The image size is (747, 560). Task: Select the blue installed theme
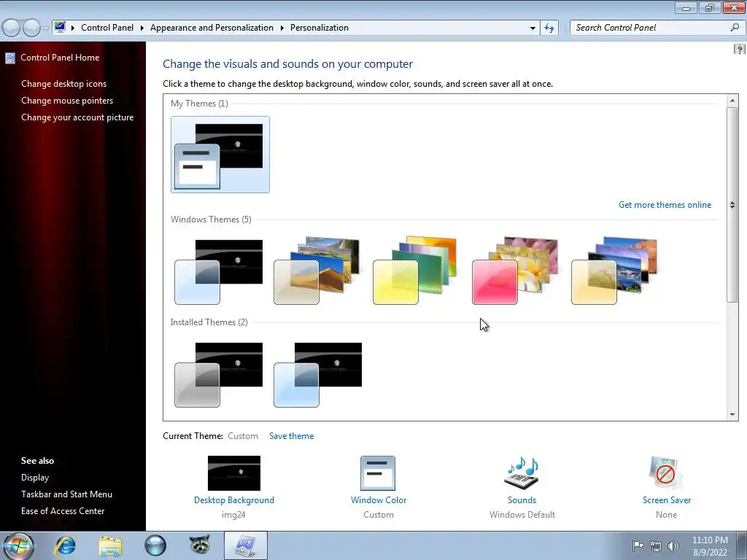(x=318, y=375)
